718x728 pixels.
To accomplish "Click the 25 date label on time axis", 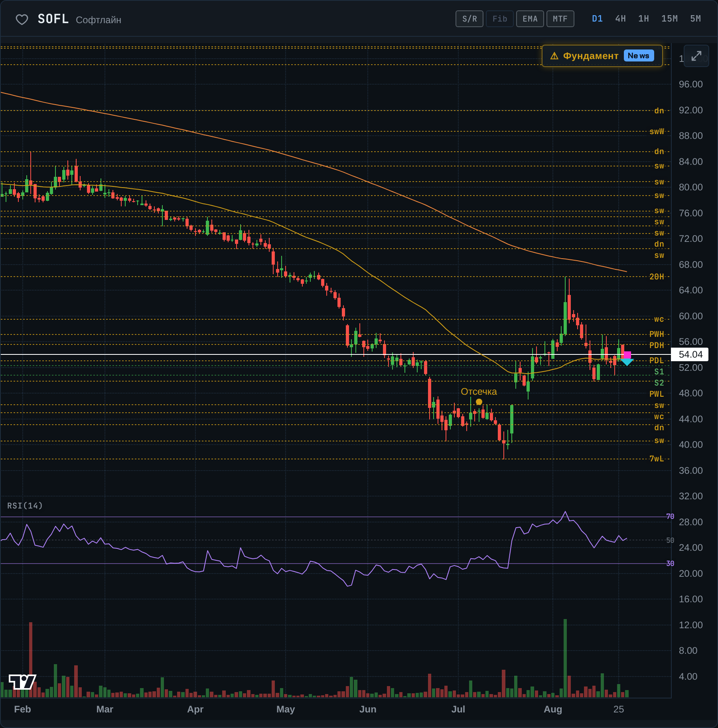I will coord(619,709).
